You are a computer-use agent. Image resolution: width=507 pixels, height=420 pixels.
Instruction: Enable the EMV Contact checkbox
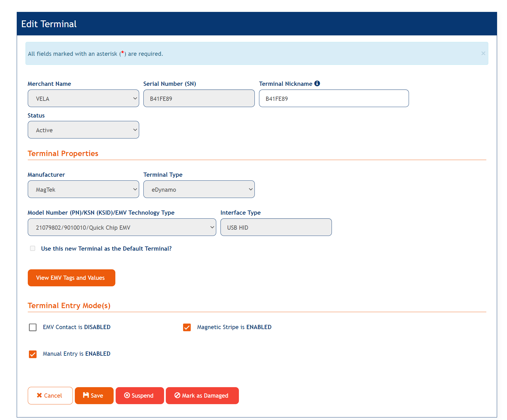coord(33,327)
